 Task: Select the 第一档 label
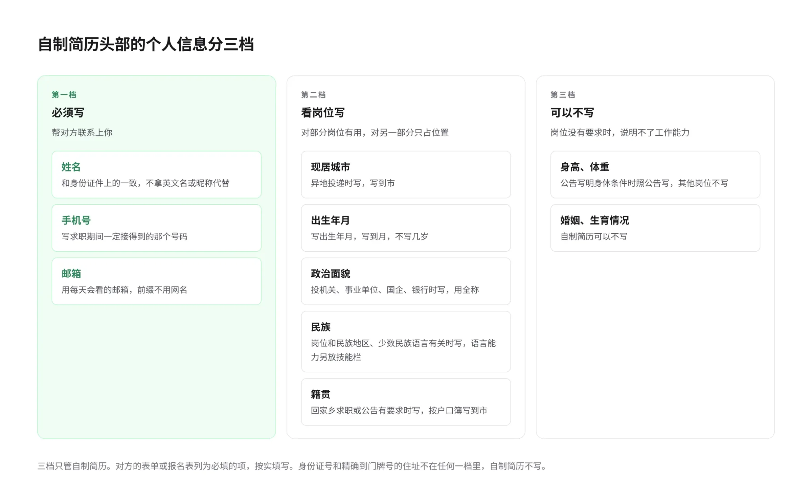tap(64, 95)
